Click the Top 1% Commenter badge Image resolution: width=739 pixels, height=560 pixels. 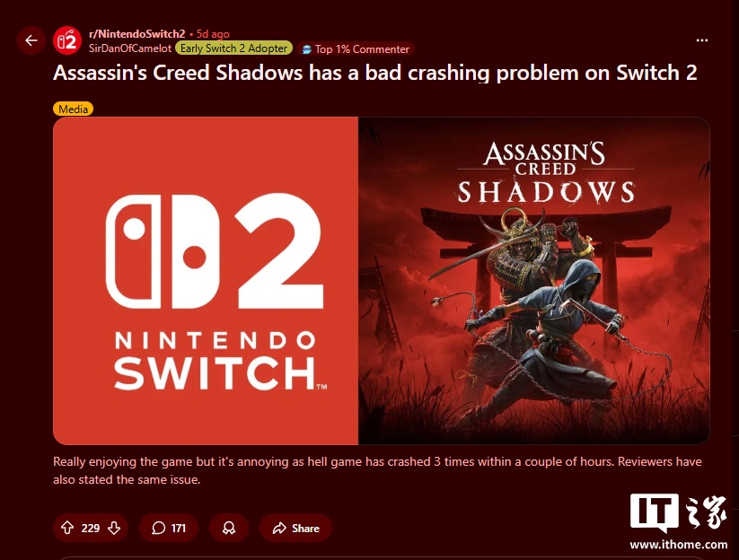[356, 49]
